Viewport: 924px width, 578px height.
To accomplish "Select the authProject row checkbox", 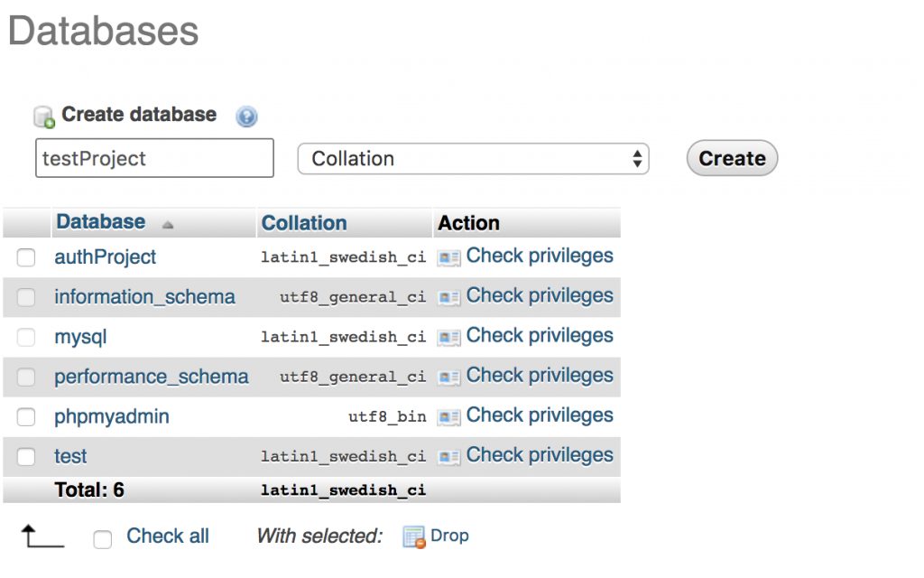I will pos(25,257).
